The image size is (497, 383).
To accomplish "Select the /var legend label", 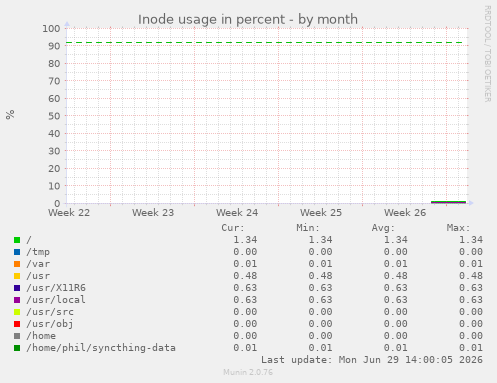I will click(x=38, y=264).
